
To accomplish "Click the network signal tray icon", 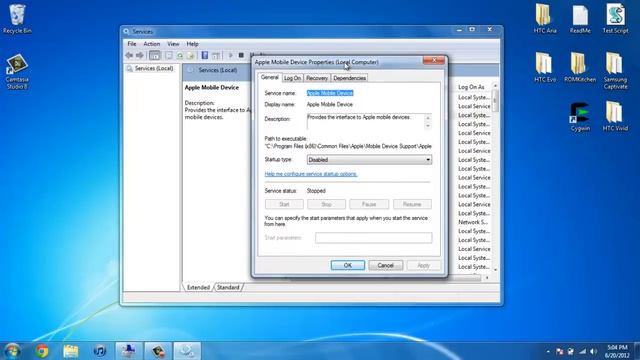I will click(x=582, y=351).
